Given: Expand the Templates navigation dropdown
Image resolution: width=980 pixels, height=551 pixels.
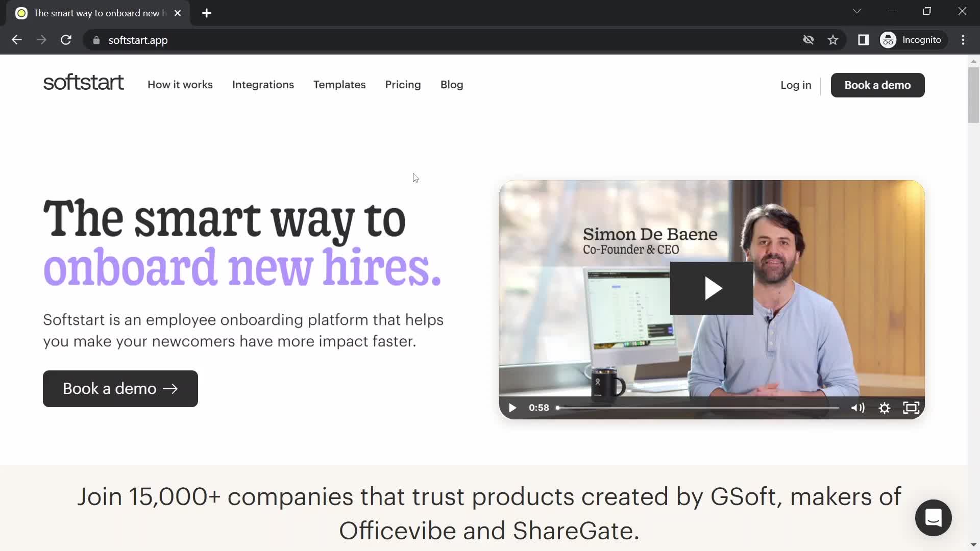Looking at the screenshot, I should [339, 84].
